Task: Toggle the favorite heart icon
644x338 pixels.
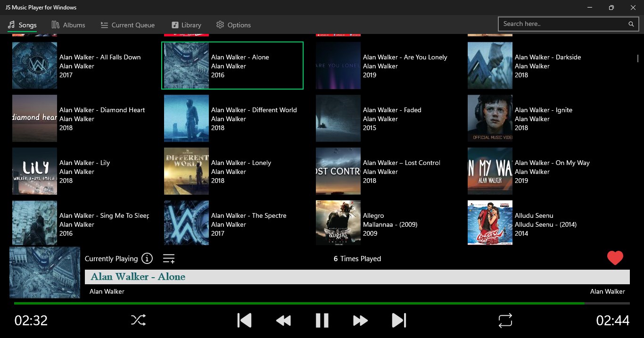Action: (615, 258)
